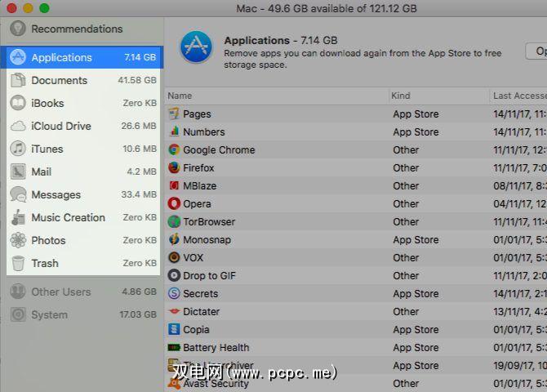Click the Monosnap app icon
Image resolution: width=547 pixels, height=392 pixels.
(x=174, y=239)
